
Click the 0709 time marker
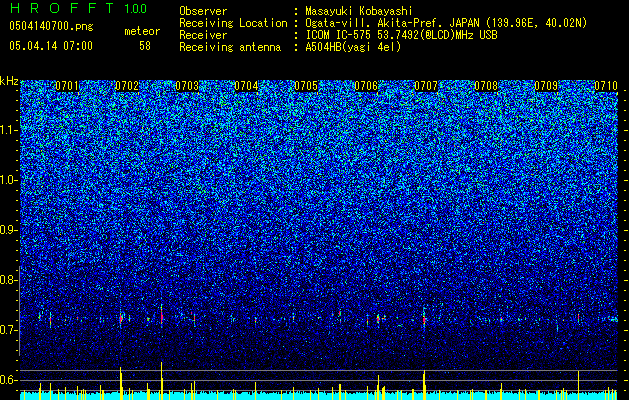(x=546, y=86)
